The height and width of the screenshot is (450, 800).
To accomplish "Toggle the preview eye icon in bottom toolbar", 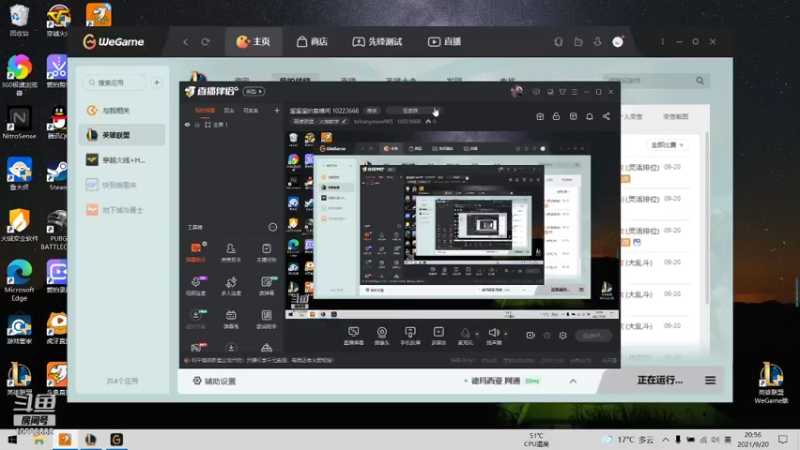I will (x=547, y=335).
